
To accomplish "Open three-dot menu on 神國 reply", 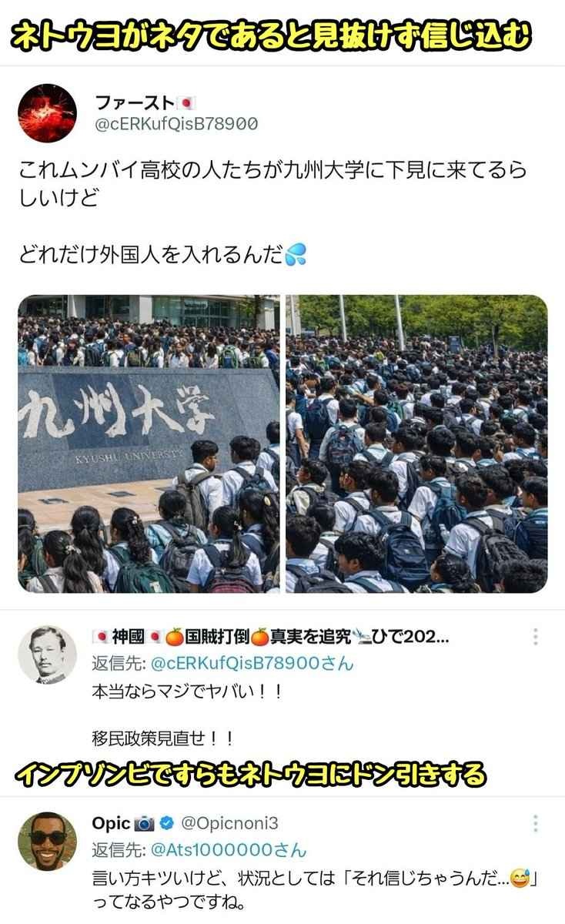I will point(535,636).
